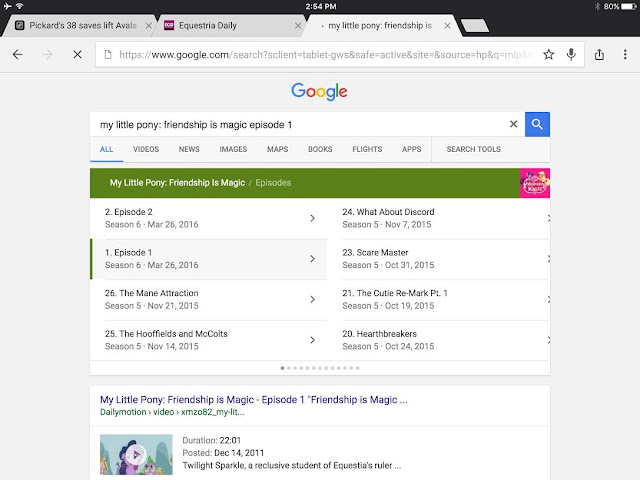Click the Episodes breadcrumb in the green header
The width and height of the screenshot is (640, 480).
273,183
